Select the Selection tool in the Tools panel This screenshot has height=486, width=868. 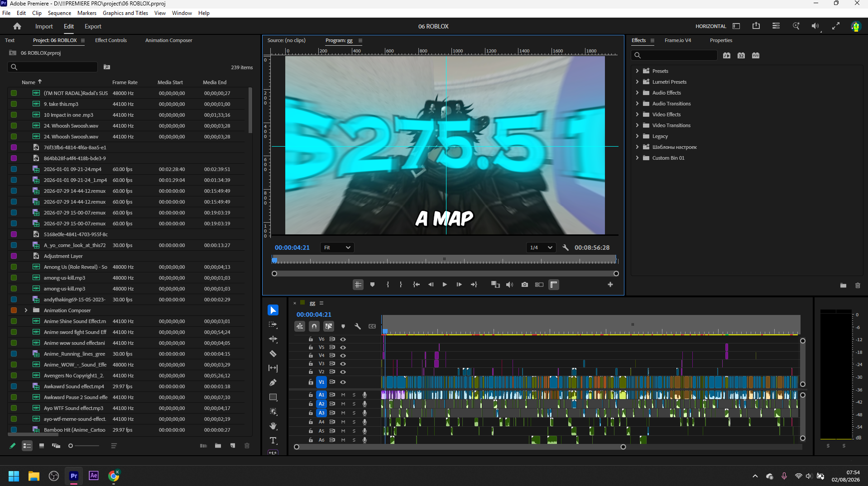click(x=273, y=310)
